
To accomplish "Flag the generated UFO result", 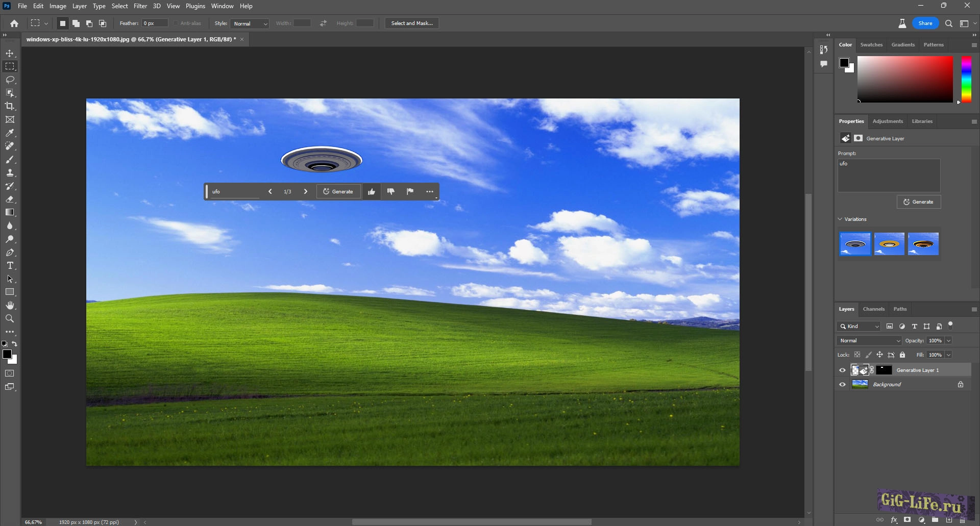I will [x=410, y=191].
